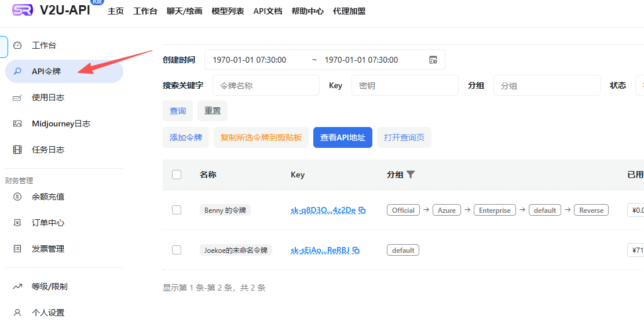This screenshot has width=644, height=323.
Task: Click the V2U-API logo icon
Action: coord(23,10)
